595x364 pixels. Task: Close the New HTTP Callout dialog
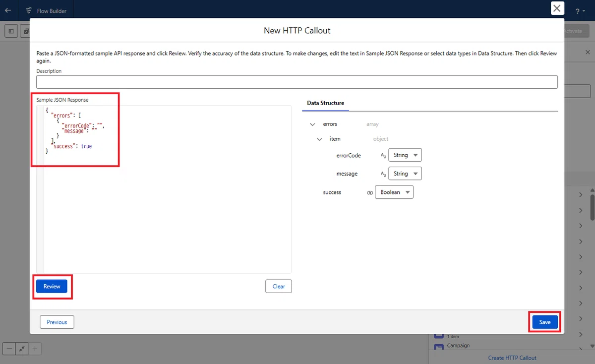[x=557, y=8]
